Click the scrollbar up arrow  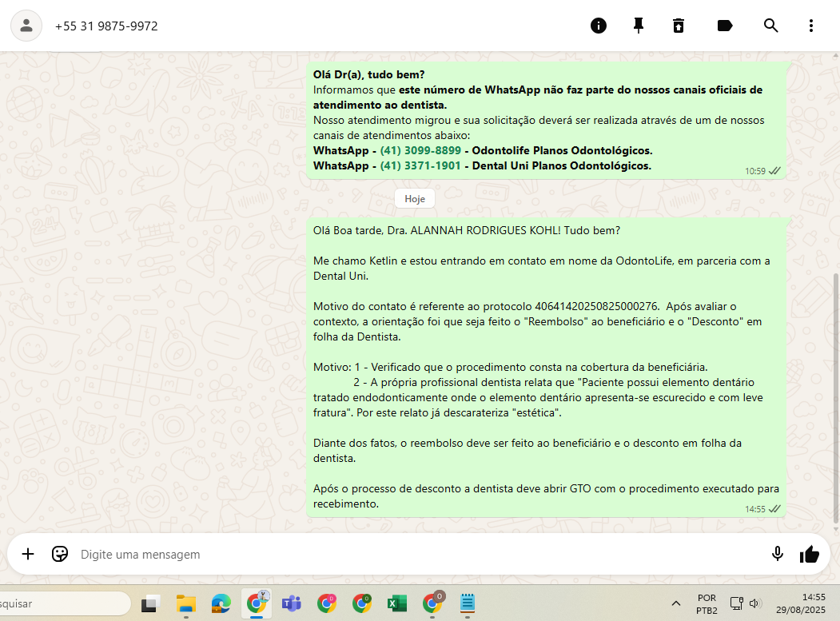tap(836, 56)
